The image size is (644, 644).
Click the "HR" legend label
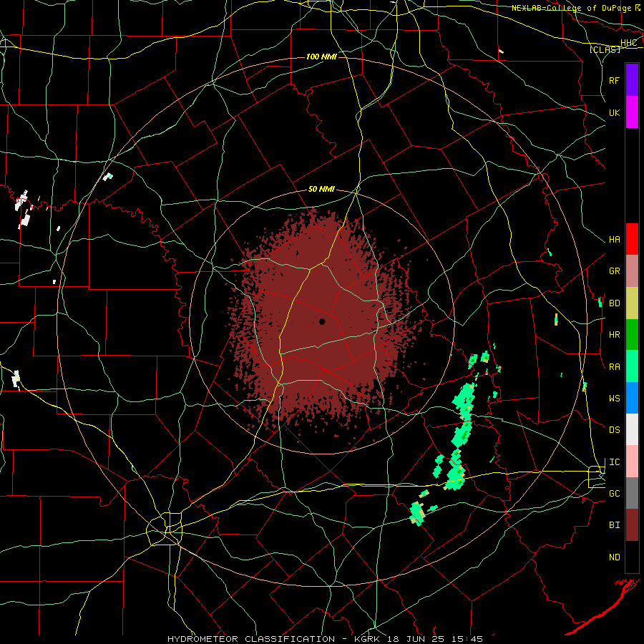pyautogui.click(x=614, y=335)
